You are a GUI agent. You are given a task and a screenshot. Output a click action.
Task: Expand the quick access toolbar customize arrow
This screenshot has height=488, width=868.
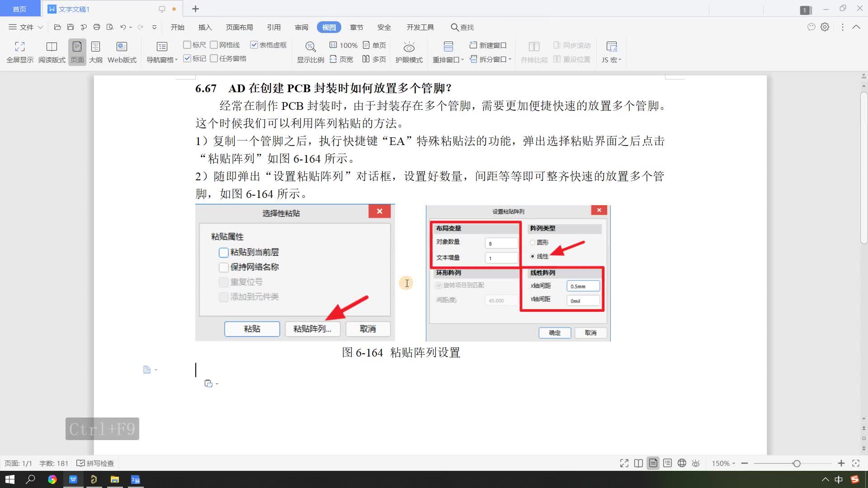click(154, 27)
